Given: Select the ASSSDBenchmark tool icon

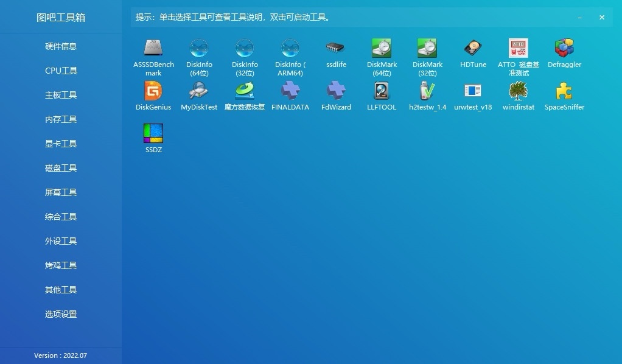Looking at the screenshot, I should (x=153, y=48).
